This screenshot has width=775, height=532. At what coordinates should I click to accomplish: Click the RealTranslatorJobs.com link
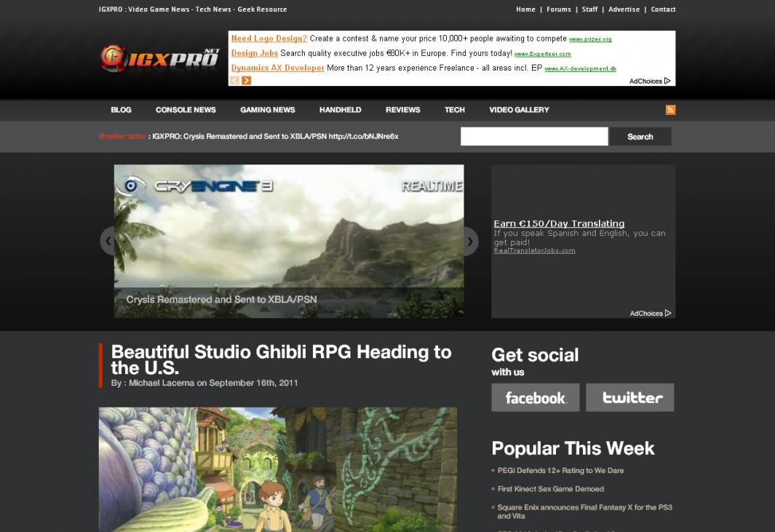click(x=534, y=250)
